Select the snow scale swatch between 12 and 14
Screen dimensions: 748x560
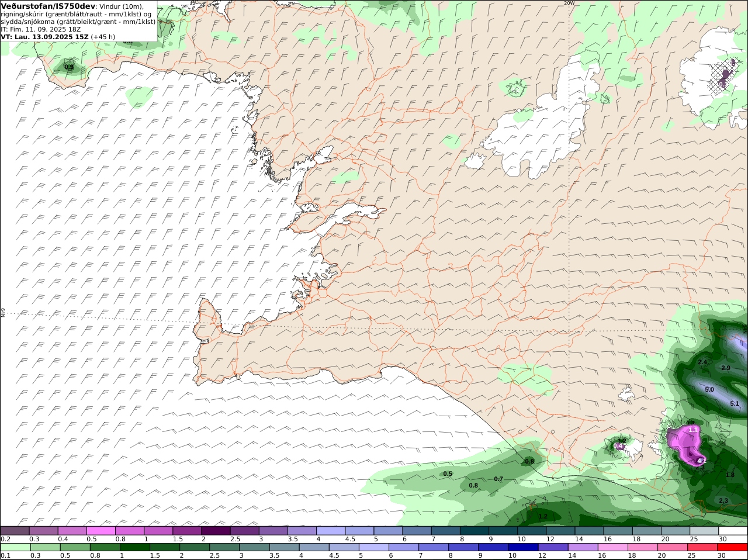click(x=560, y=531)
